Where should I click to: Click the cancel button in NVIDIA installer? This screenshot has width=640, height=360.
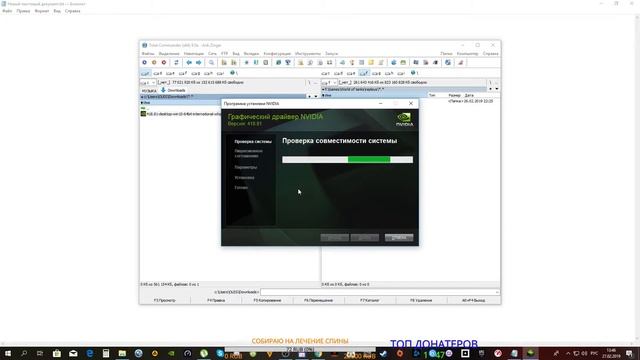pos(399,238)
